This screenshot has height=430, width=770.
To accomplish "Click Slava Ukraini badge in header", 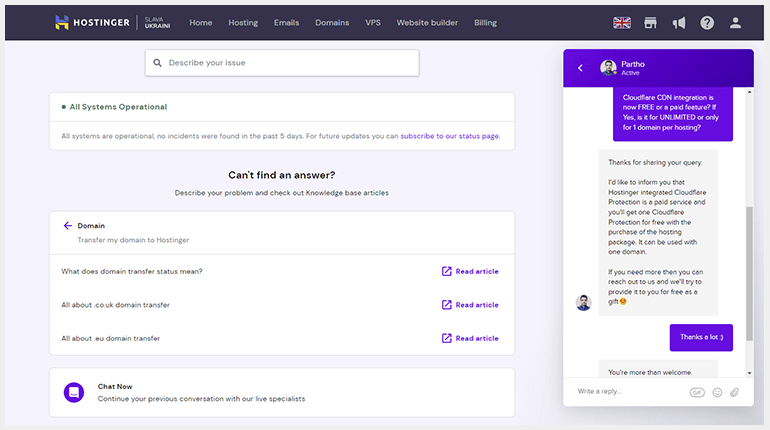I will pos(157,23).
